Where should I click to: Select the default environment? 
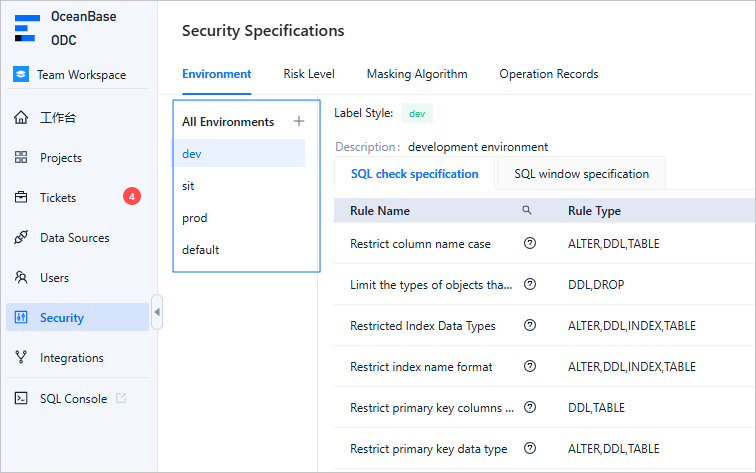tap(200, 250)
